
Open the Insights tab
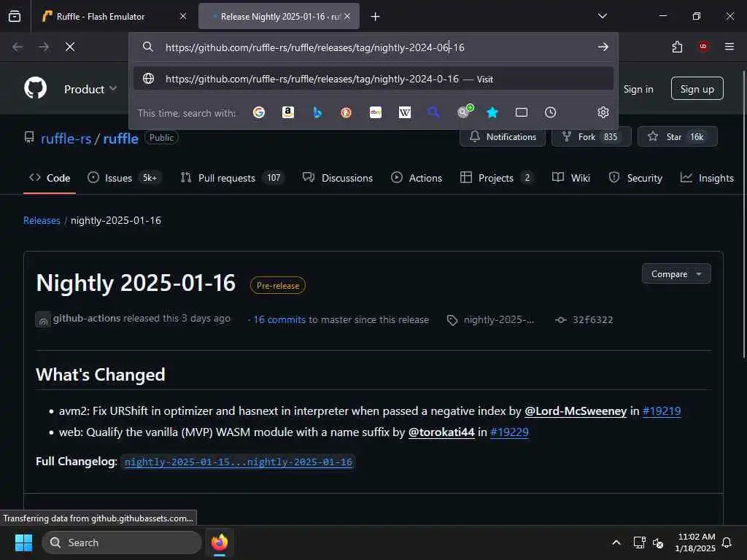click(707, 178)
